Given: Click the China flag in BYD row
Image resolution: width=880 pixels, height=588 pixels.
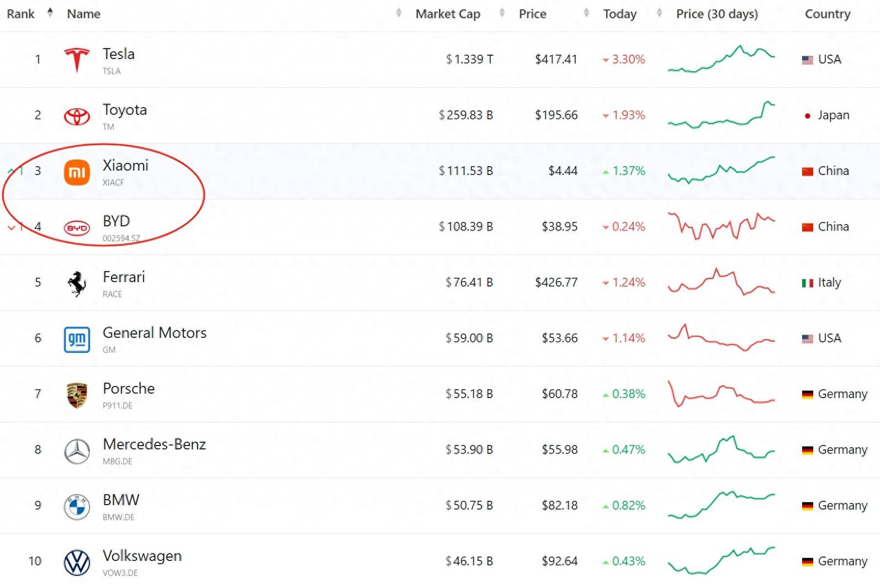Looking at the screenshot, I should coord(807,227).
